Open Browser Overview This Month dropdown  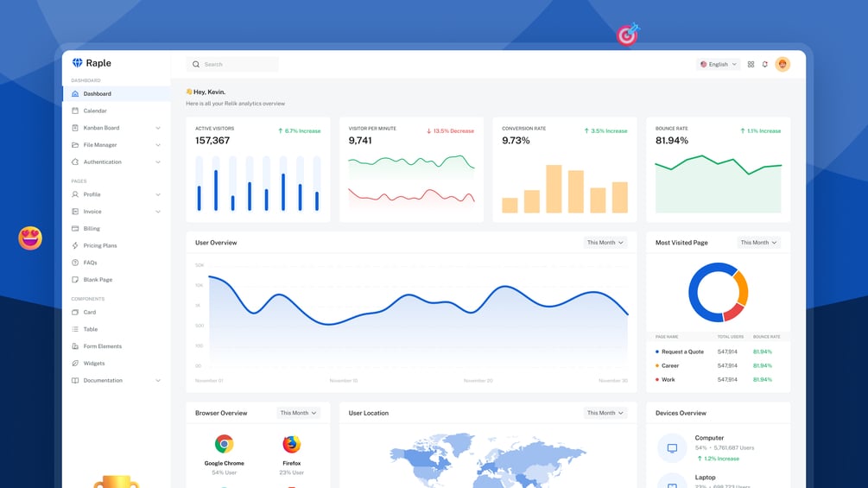[x=298, y=413]
